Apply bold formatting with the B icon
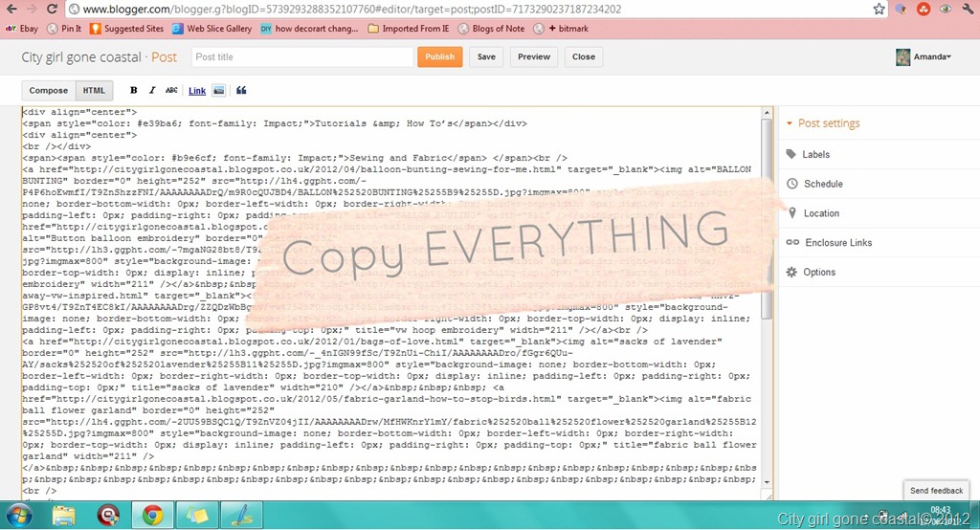 (133, 90)
